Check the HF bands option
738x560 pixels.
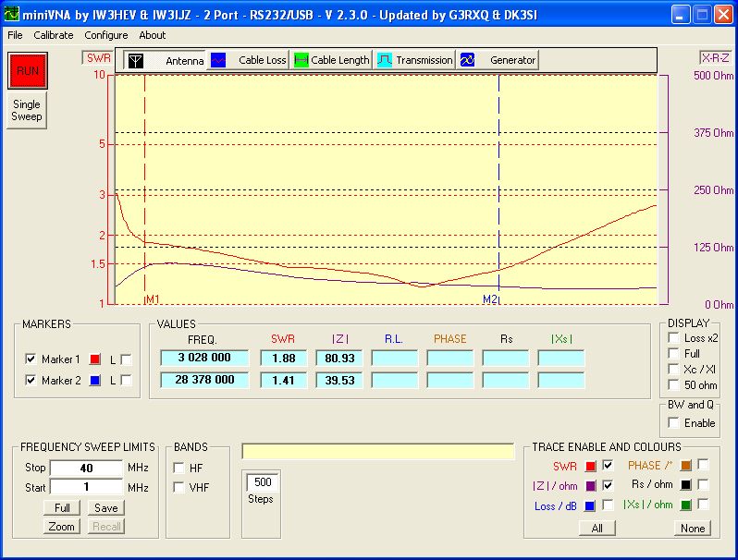coord(178,469)
